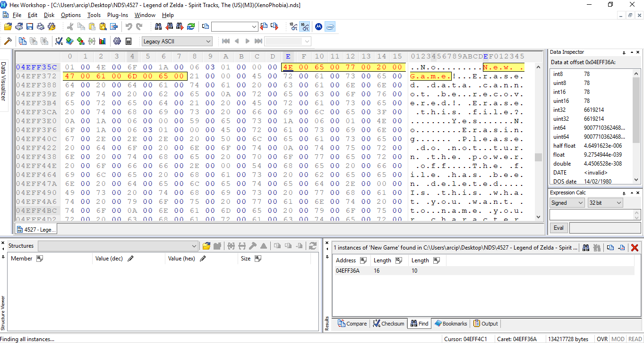Open the Plug-Ins menu
This screenshot has height=343, width=644.
pos(117,15)
